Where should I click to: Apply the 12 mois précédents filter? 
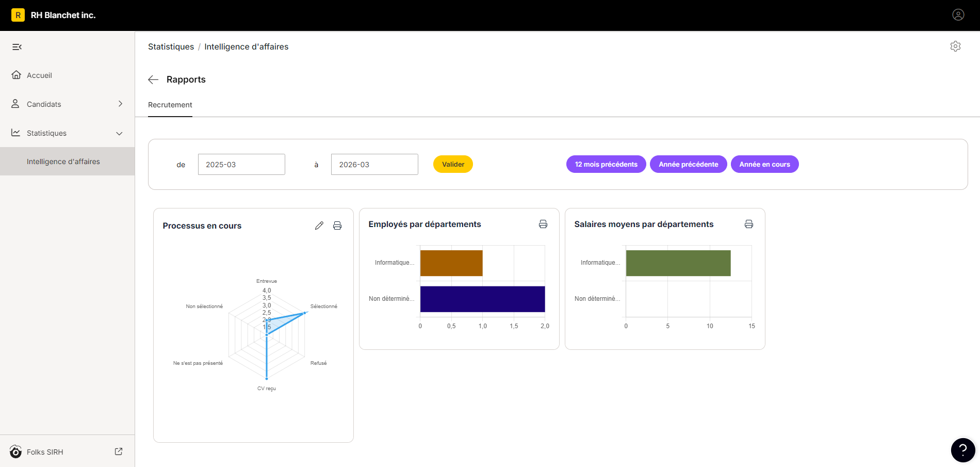click(606, 164)
